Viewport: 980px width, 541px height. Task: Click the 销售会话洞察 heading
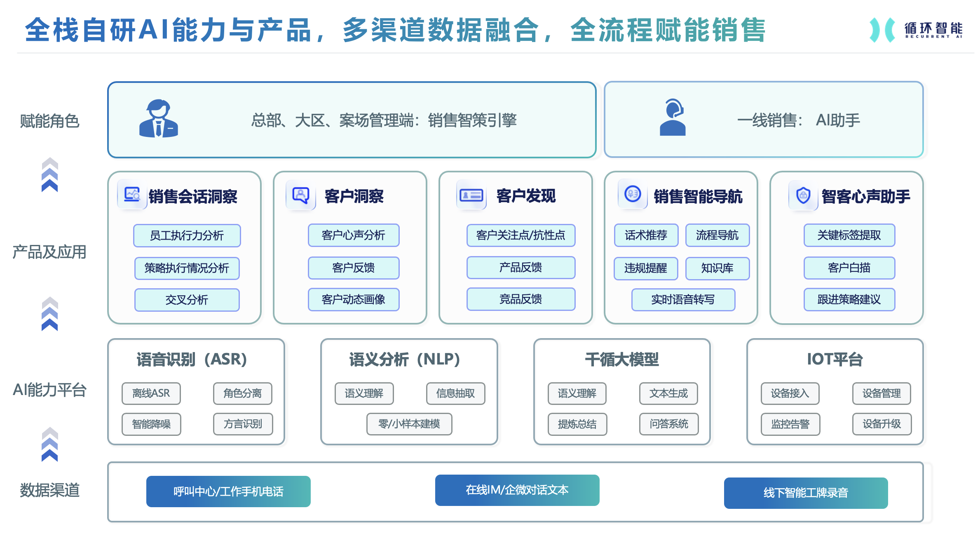pos(193,196)
